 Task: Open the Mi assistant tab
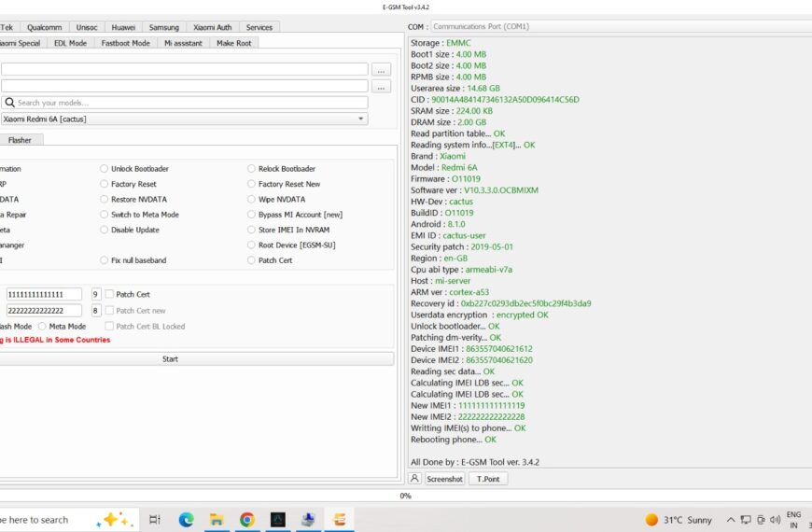[x=183, y=43]
